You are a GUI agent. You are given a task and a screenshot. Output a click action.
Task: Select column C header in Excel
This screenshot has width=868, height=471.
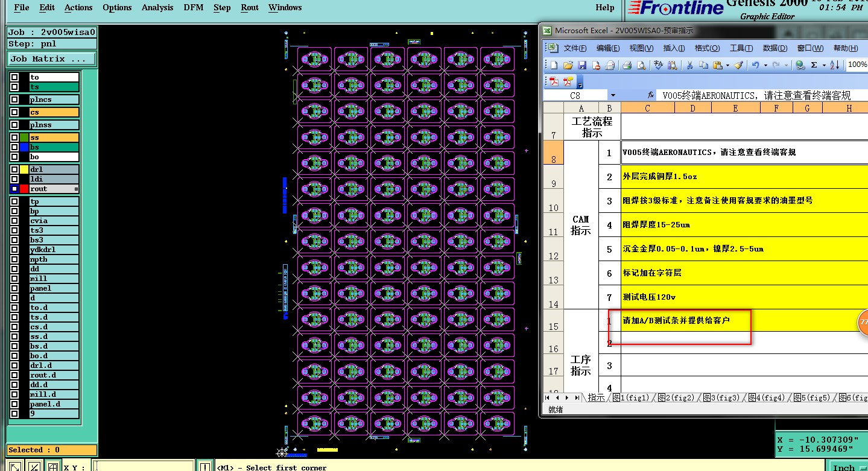(647, 108)
